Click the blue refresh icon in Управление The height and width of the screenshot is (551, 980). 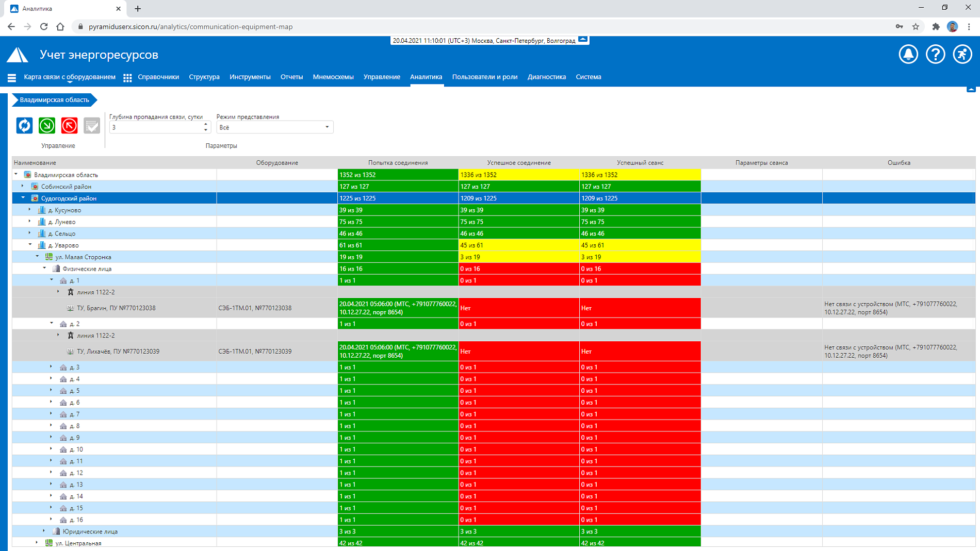point(24,125)
